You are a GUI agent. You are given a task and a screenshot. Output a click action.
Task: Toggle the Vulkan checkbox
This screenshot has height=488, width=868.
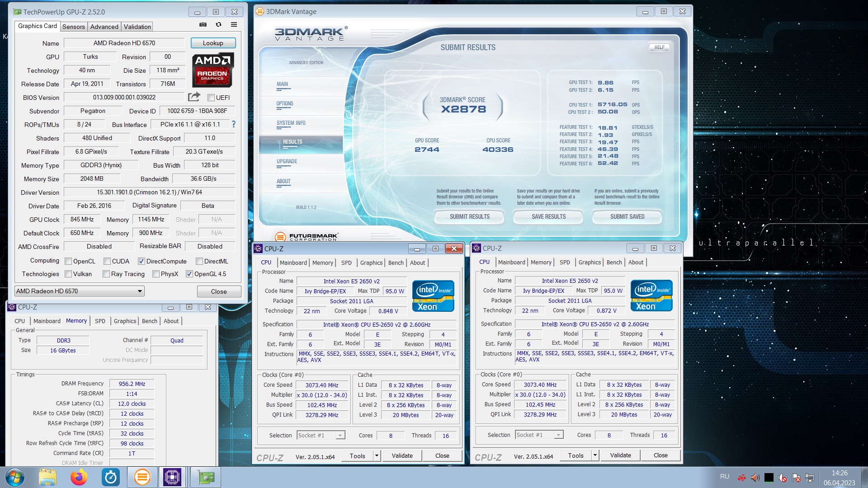(68, 274)
